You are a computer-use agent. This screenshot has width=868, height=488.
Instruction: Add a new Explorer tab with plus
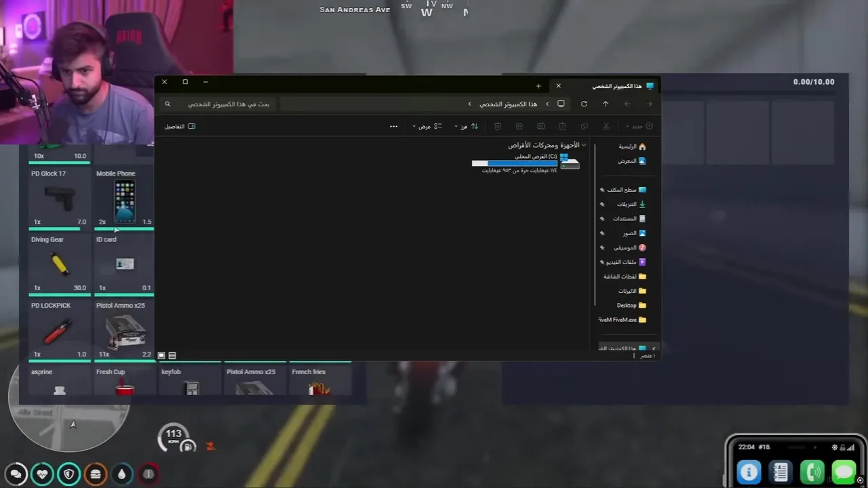[x=538, y=86]
